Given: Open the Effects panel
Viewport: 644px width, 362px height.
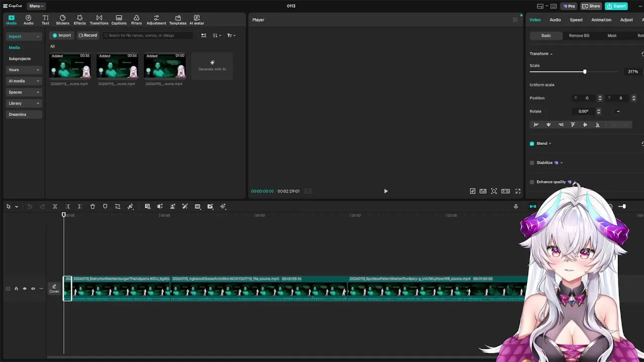Looking at the screenshot, I should click(79, 20).
